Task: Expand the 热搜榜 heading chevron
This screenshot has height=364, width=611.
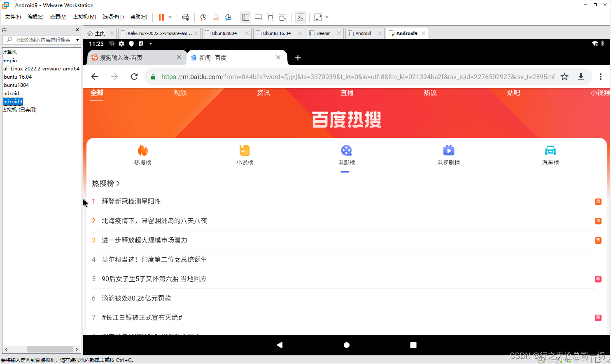Action: pos(118,183)
